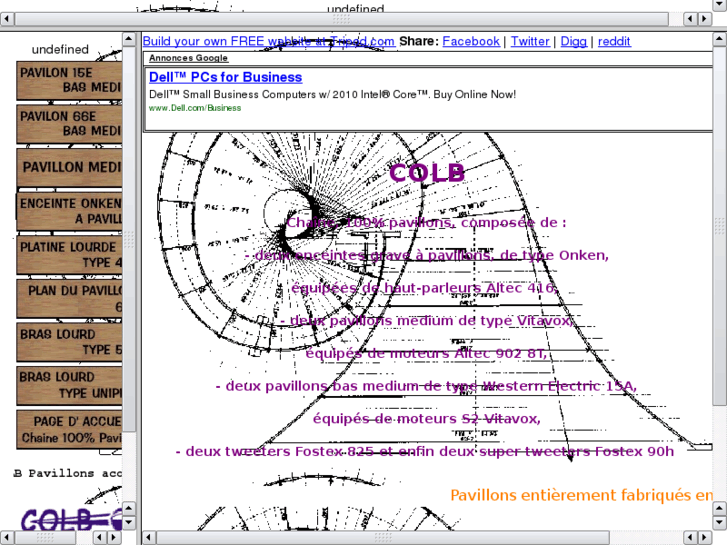This screenshot has height=545, width=727.
Task: Open the 'BRAS LOURD TYPE UNIP' wooden button
Action: coord(70,385)
